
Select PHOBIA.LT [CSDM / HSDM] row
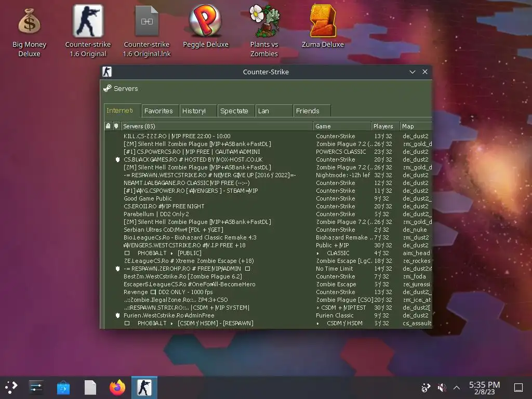268,323
